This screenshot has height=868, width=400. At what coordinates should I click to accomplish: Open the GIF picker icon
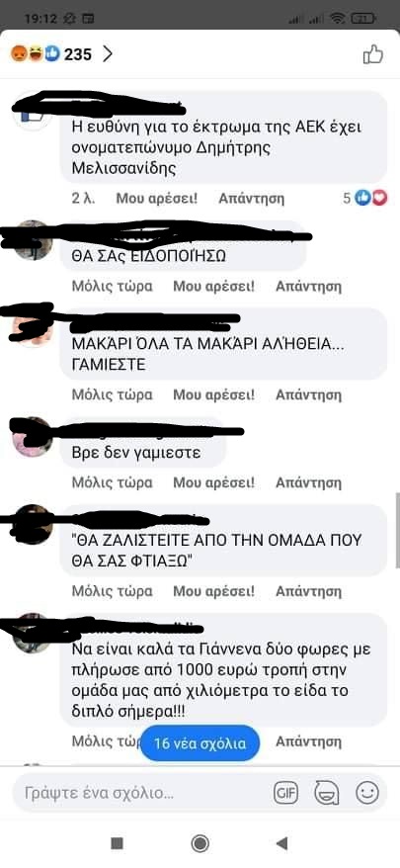(285, 793)
